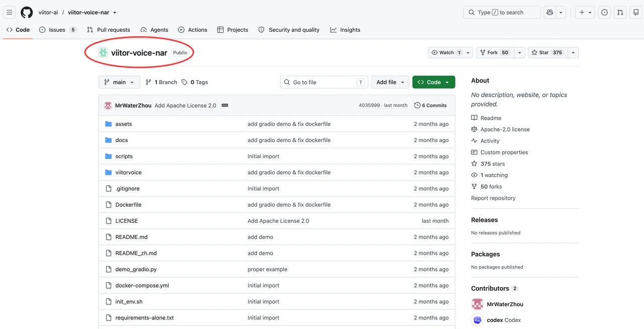Open the Releases heading link

pos(484,220)
